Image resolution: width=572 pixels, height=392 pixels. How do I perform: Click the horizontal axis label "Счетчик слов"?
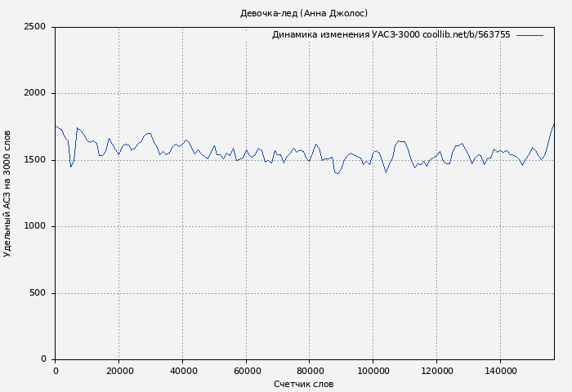304,384
